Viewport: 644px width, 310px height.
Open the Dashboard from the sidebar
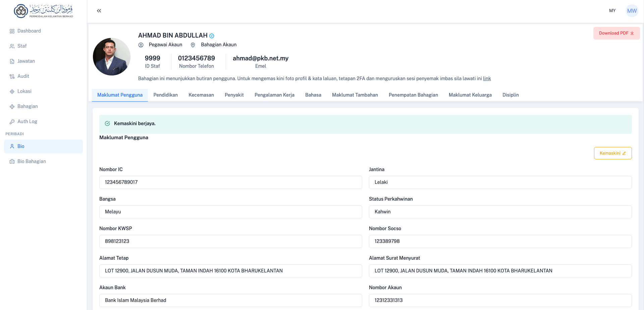[29, 31]
